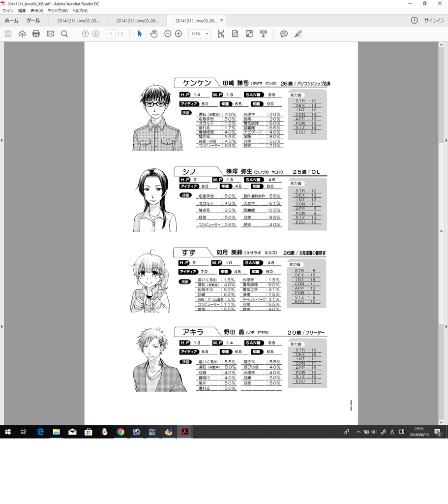Click the サインイン link
Viewport: 448px width, 504px height.
[434, 20]
